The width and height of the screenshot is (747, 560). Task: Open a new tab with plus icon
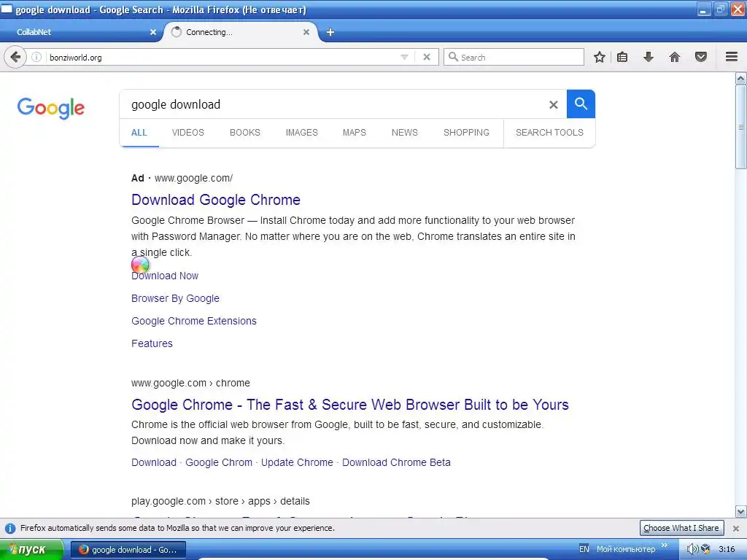[330, 32]
